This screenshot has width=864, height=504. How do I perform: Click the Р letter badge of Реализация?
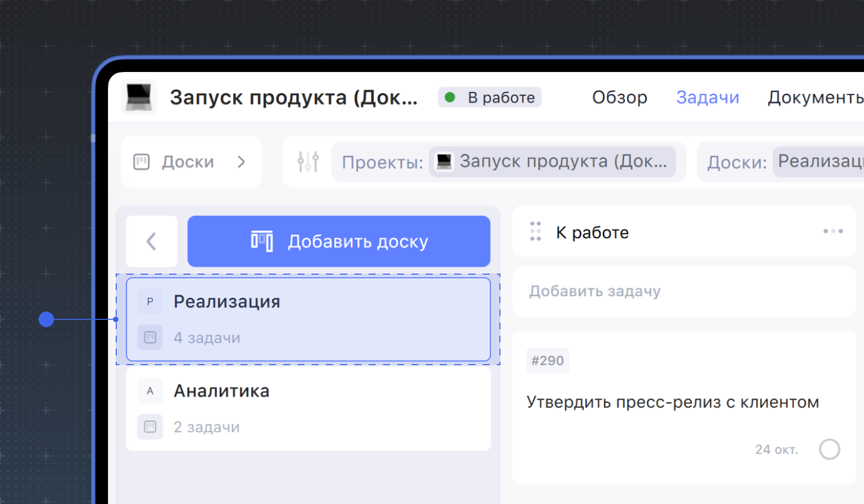(x=150, y=301)
